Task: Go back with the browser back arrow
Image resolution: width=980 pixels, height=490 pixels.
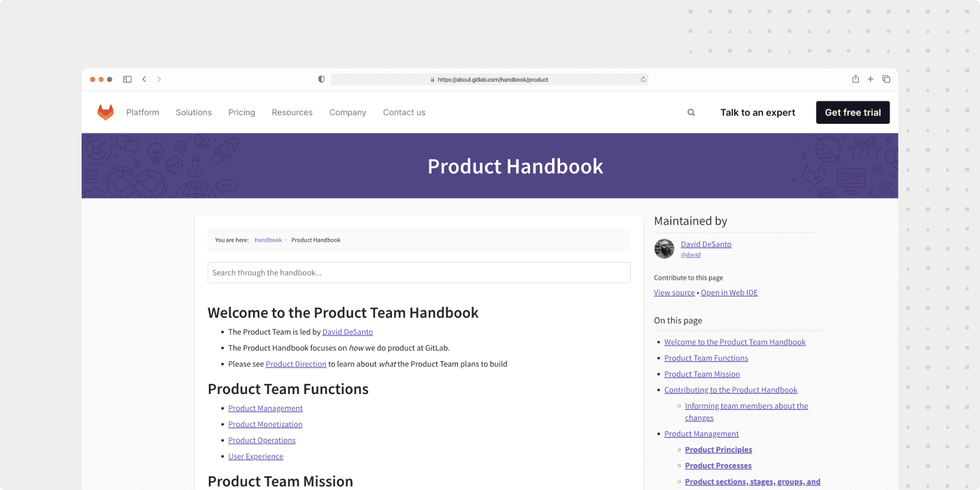Action: coord(144,80)
